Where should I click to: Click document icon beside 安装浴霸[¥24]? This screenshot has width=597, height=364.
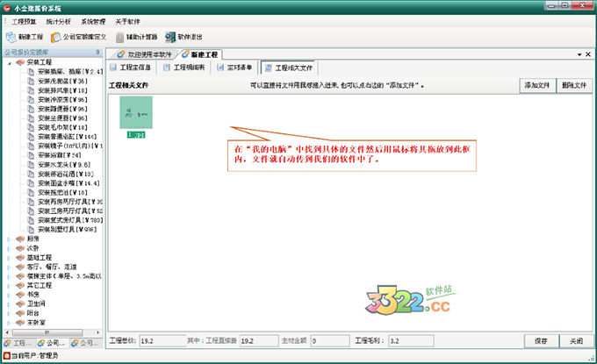point(31,155)
